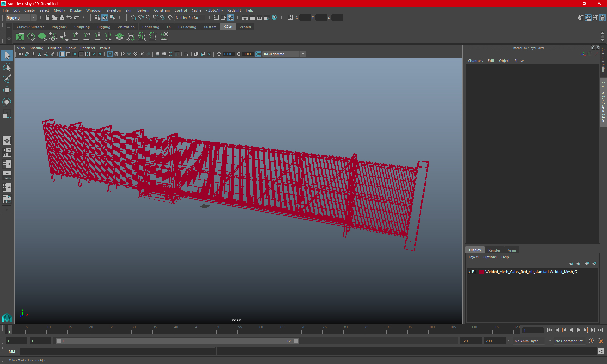Click the Play backwards button

click(x=571, y=330)
